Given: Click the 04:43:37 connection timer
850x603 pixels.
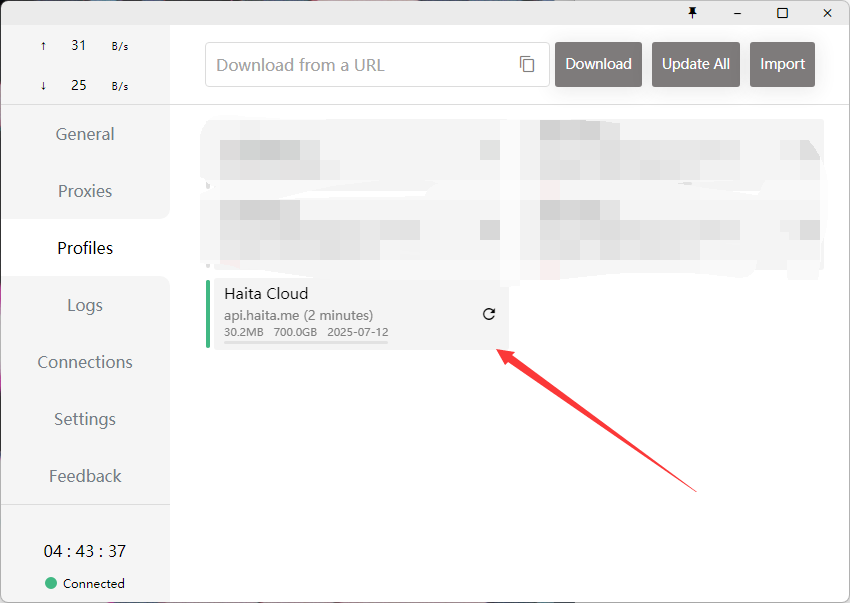Looking at the screenshot, I should 85,551.
